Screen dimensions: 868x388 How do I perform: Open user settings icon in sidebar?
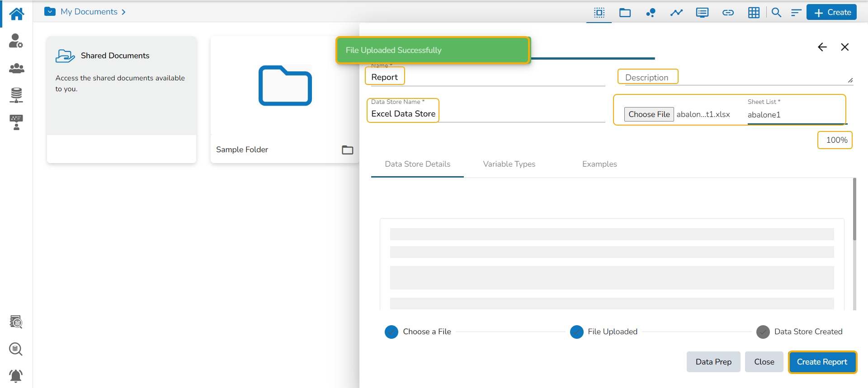[16, 41]
